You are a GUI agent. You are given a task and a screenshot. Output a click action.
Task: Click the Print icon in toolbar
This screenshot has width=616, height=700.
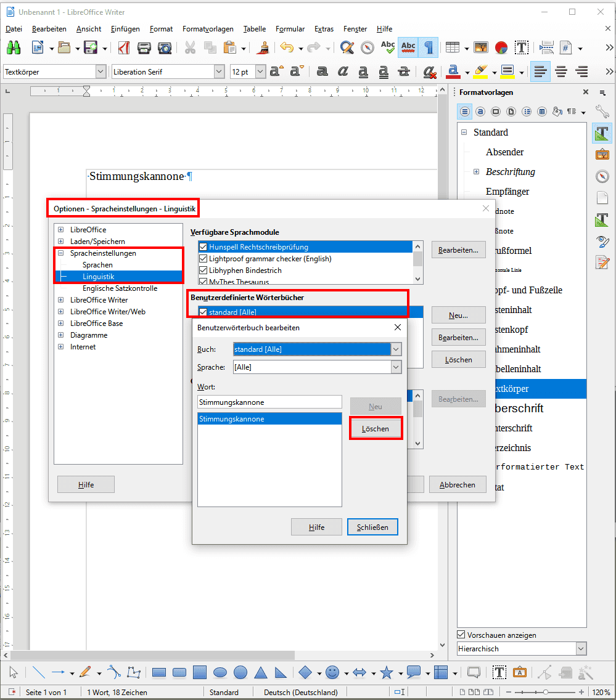pos(144,48)
